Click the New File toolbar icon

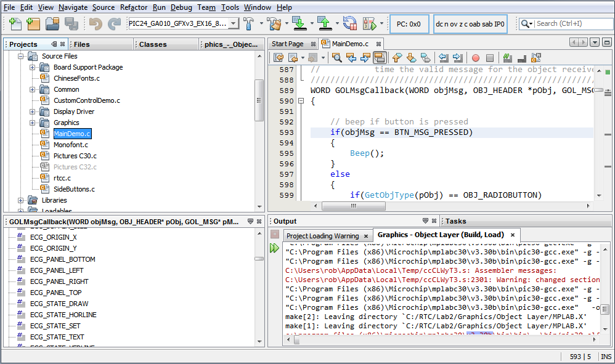click(x=15, y=24)
